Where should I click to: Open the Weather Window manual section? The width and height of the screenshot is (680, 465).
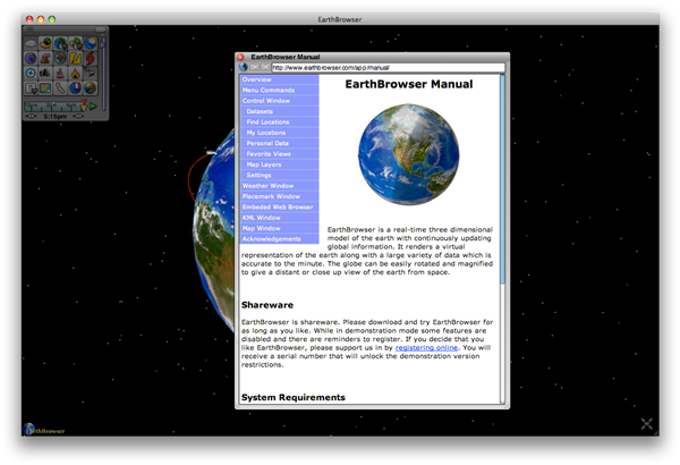click(x=279, y=186)
